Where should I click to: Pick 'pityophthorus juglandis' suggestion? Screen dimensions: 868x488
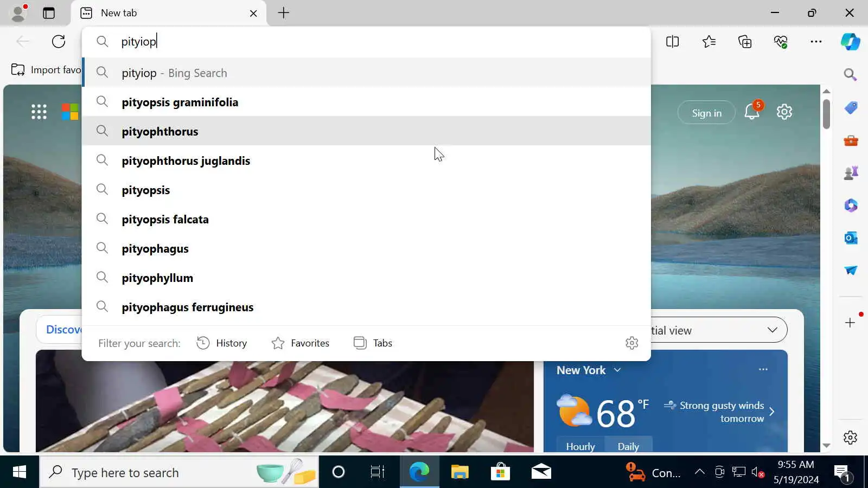coord(366,160)
